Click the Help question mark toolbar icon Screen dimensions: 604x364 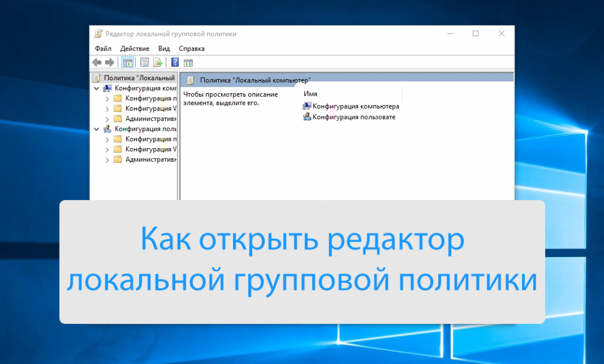click(x=174, y=62)
